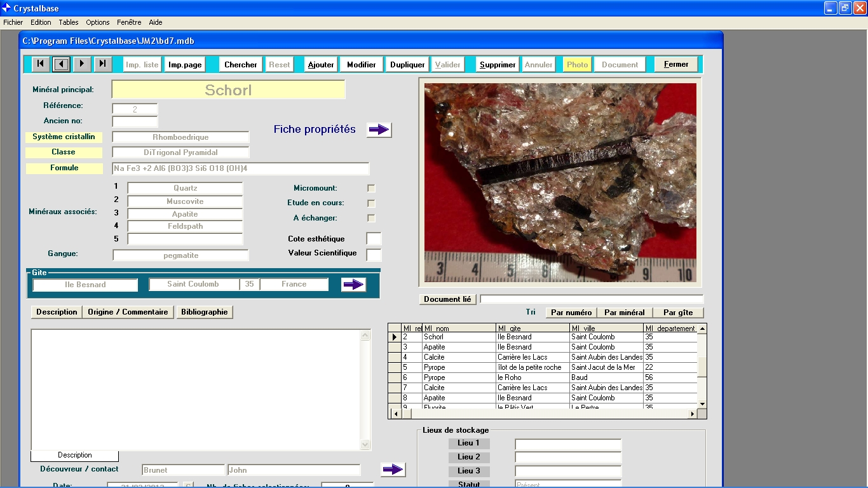Go to the first record navigation button
The image size is (868, 488).
click(x=41, y=64)
